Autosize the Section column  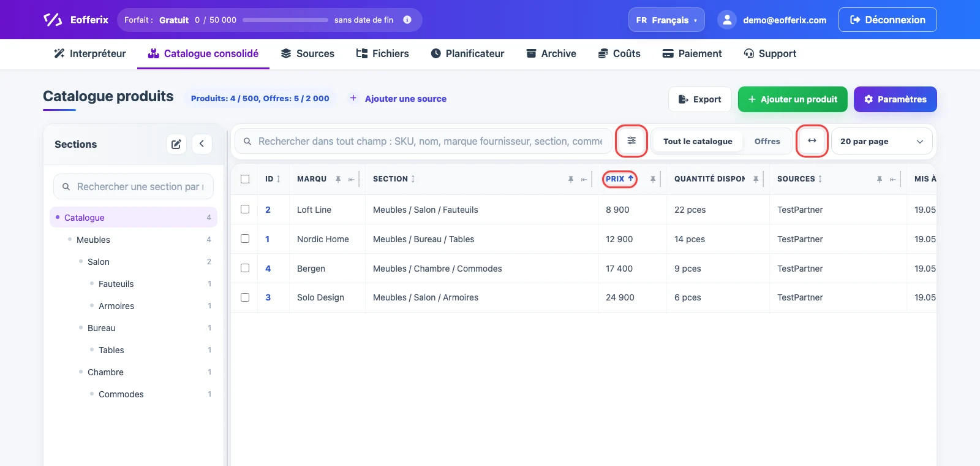coord(584,179)
